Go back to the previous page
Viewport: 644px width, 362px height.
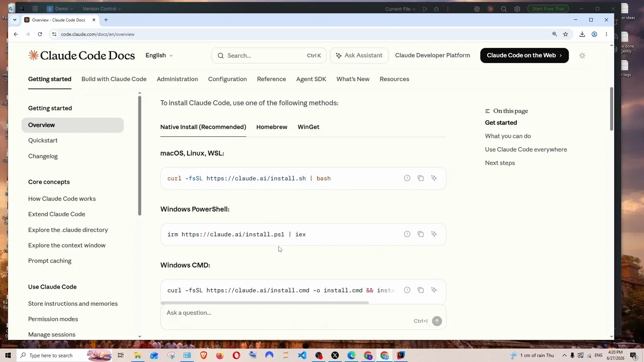click(x=16, y=34)
